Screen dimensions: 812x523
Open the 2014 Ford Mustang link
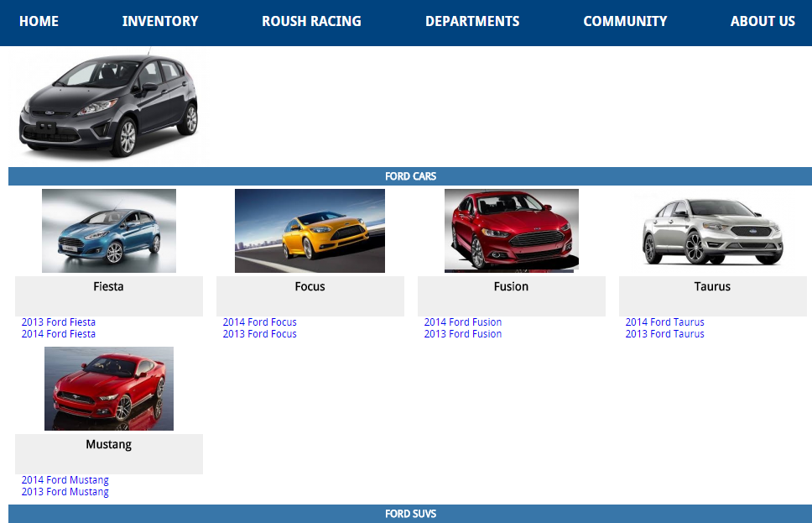tap(65, 480)
